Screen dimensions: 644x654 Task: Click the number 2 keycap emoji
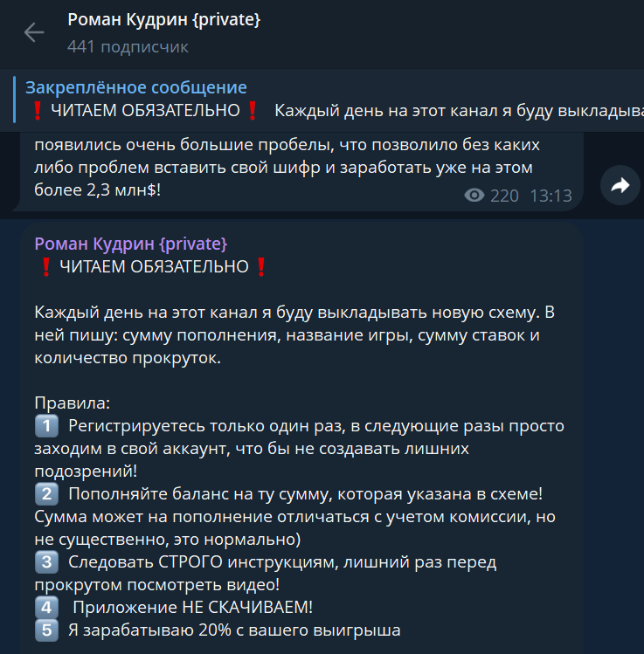coord(46,494)
